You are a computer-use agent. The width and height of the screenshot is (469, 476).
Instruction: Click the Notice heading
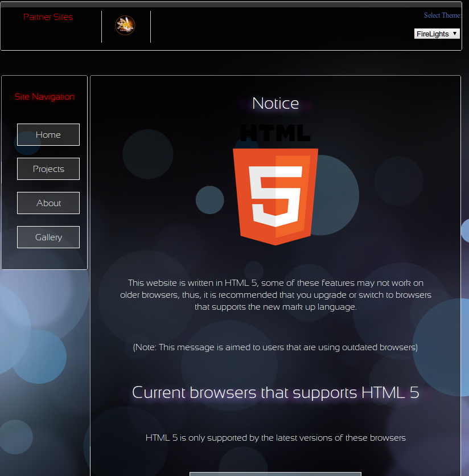pos(275,103)
